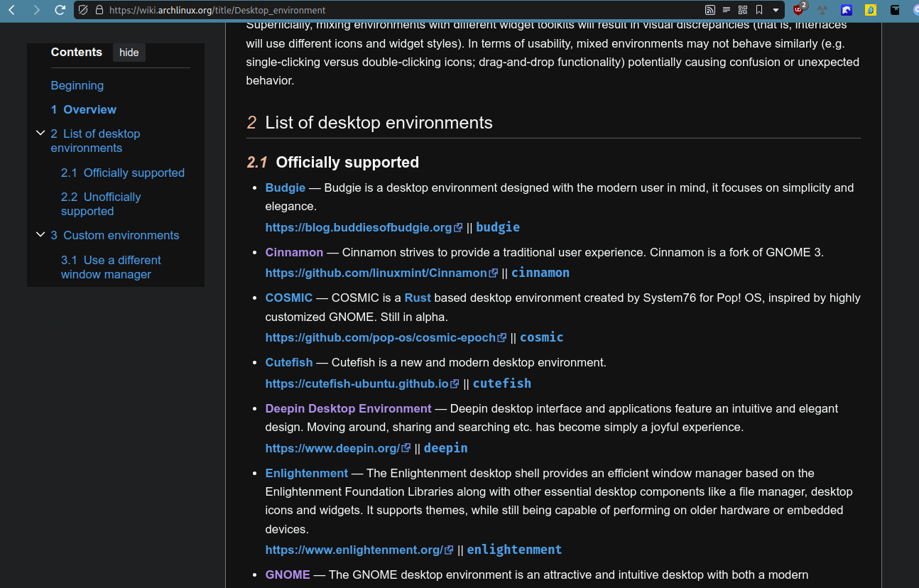This screenshot has width=919, height=588.
Task: Open the Enlightenment wiki link
Action: (x=307, y=473)
